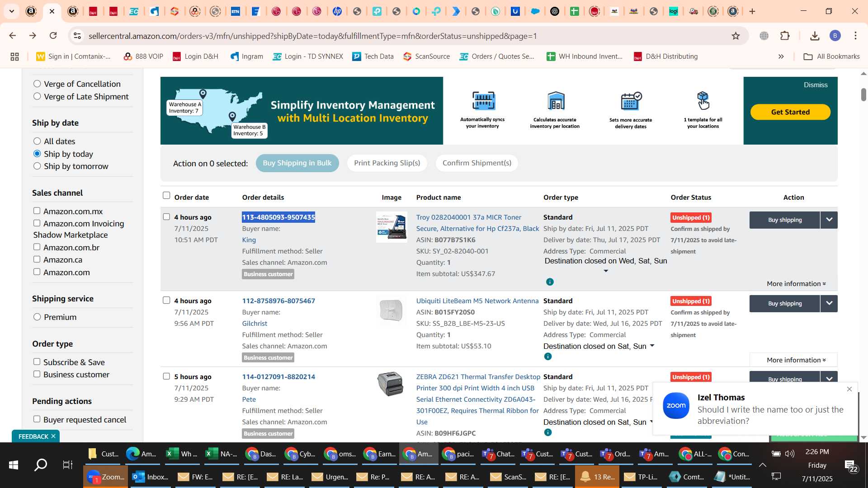Screen dimensions: 868x488
Task: Open Outlook Inbox from the taskbar
Action: [x=150, y=477]
